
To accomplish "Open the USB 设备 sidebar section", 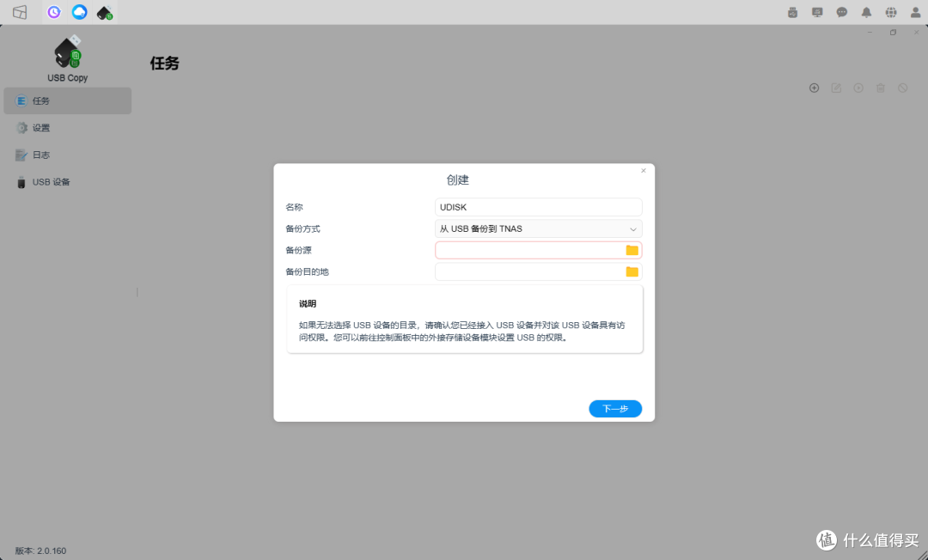I will (x=68, y=182).
